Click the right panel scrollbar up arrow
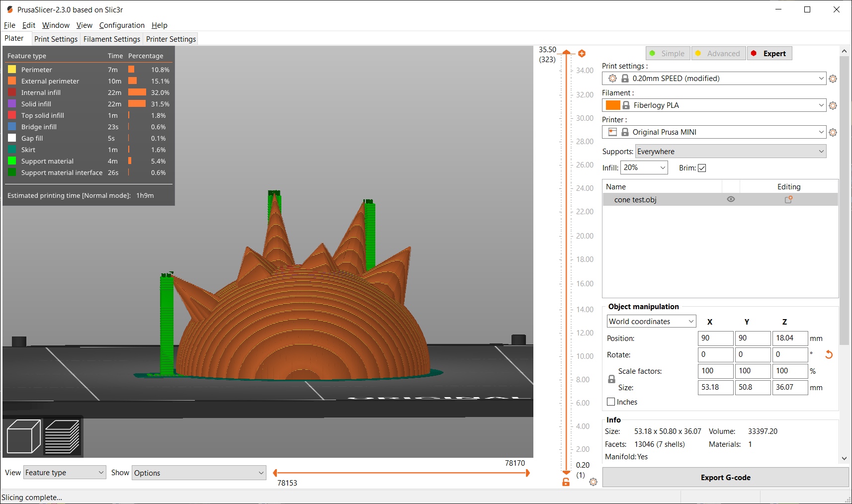Image resolution: width=852 pixels, height=504 pixels. tap(844, 51)
